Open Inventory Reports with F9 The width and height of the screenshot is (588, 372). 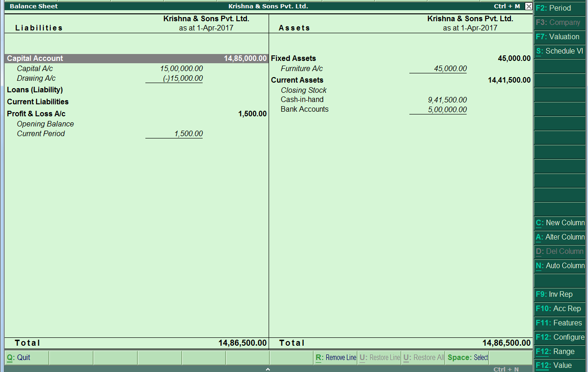point(556,294)
